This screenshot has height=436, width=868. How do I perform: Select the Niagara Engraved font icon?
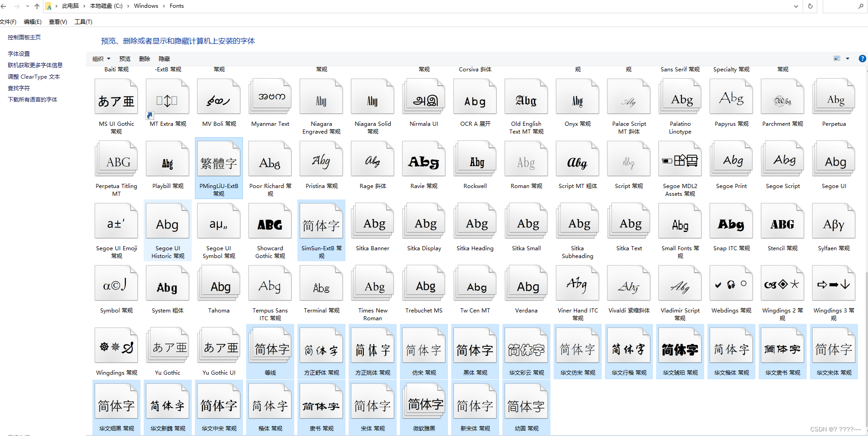[x=321, y=97]
